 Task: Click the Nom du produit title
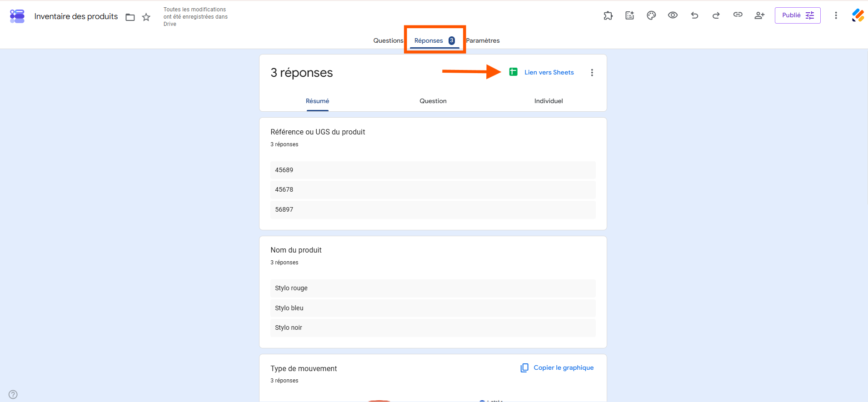tap(296, 250)
